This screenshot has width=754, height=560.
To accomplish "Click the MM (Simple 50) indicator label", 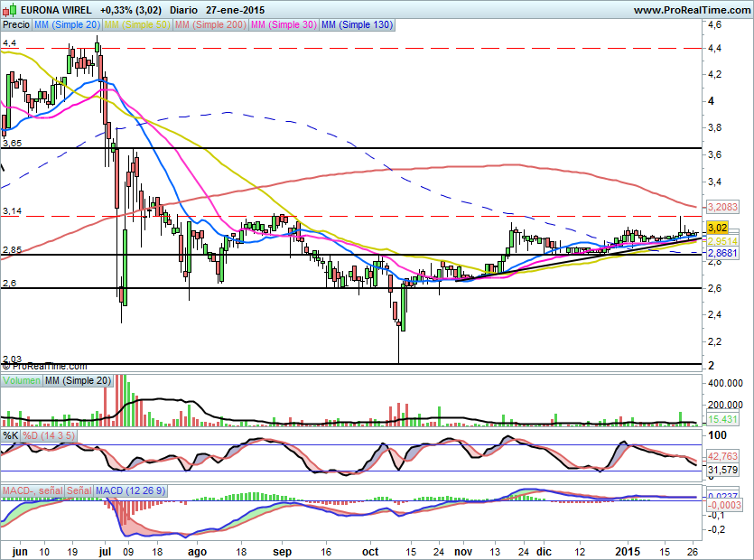I will 136,25.
